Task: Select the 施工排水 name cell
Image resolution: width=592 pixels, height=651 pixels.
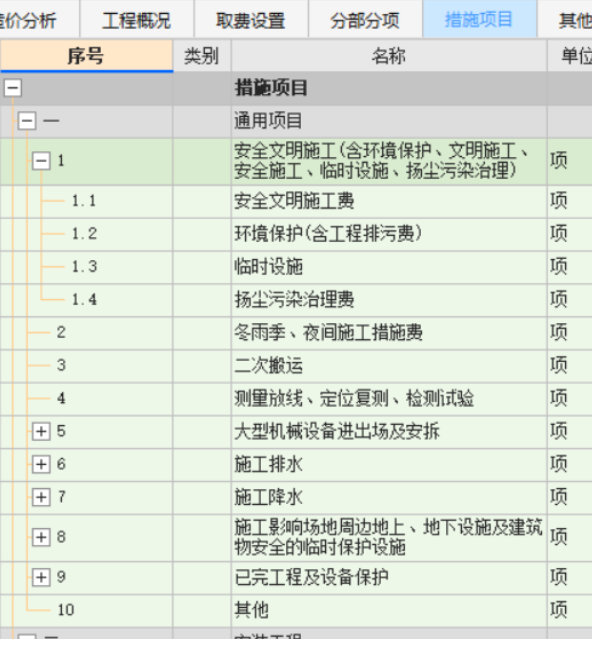Action: click(x=389, y=464)
